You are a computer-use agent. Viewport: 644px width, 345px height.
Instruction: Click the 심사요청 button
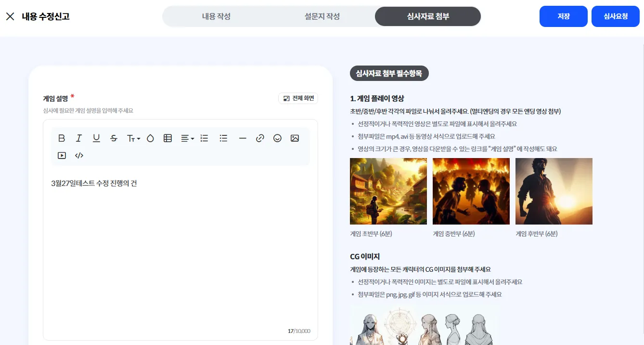(x=616, y=16)
